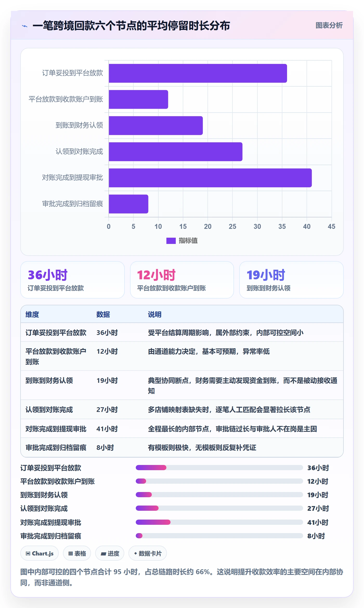Click the description 由通道能力决定，基本可预期，异常率低
Image resolution: width=364 pixels, height=608 pixels.
point(209,351)
